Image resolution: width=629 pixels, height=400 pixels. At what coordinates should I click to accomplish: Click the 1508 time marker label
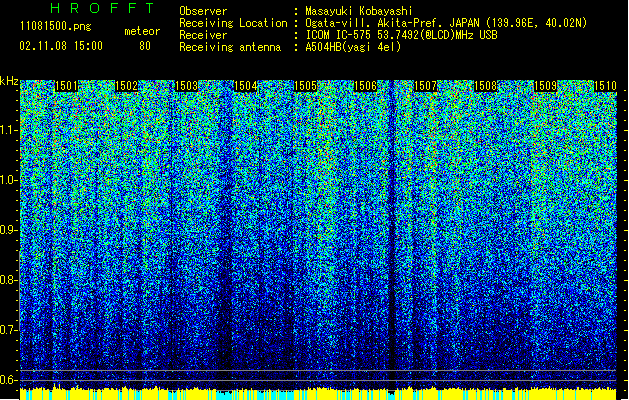(x=485, y=86)
